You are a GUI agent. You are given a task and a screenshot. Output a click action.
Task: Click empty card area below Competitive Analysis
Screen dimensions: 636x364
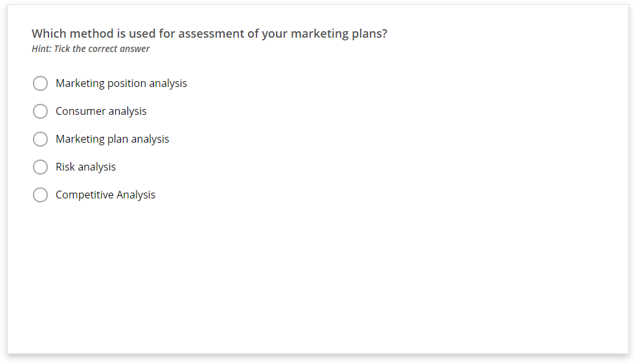[x=318, y=276]
